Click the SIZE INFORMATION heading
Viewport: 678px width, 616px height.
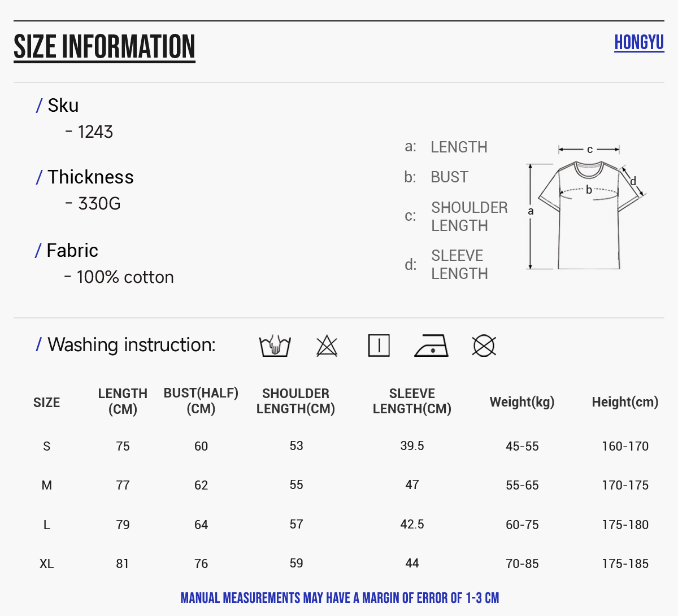click(x=105, y=47)
